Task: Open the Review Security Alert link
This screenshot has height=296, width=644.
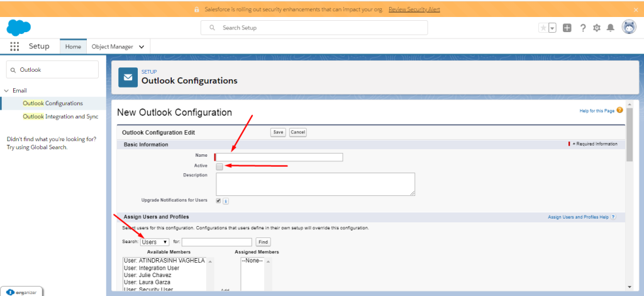Action: click(x=414, y=9)
